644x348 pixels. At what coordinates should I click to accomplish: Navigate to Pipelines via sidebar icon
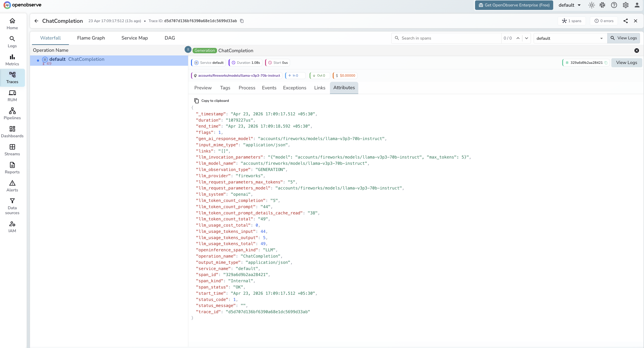[x=12, y=113]
